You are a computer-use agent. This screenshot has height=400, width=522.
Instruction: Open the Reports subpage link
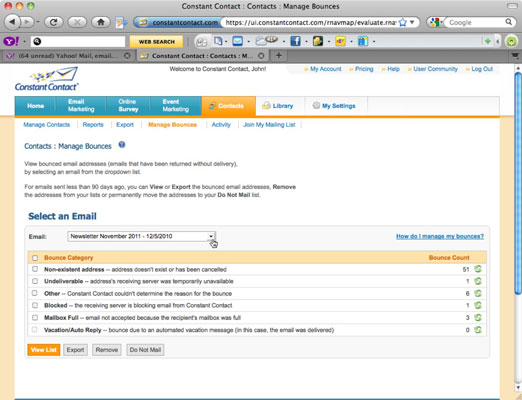(x=93, y=125)
